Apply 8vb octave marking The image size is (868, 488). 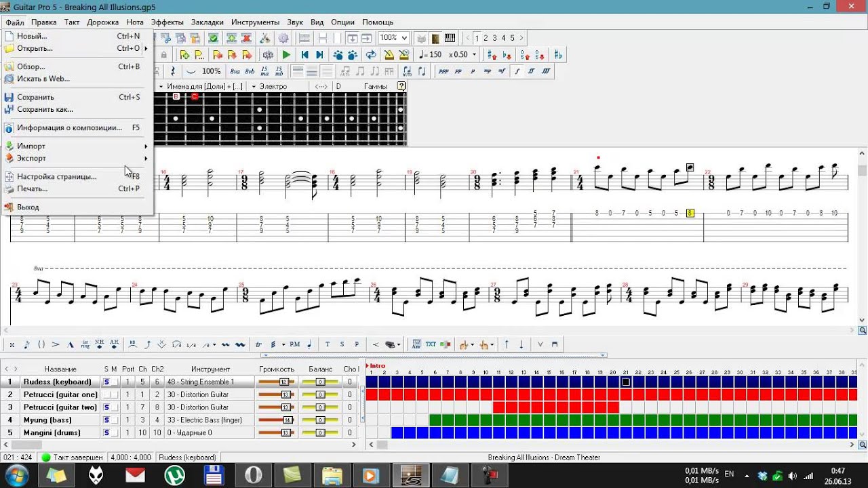[x=250, y=70]
